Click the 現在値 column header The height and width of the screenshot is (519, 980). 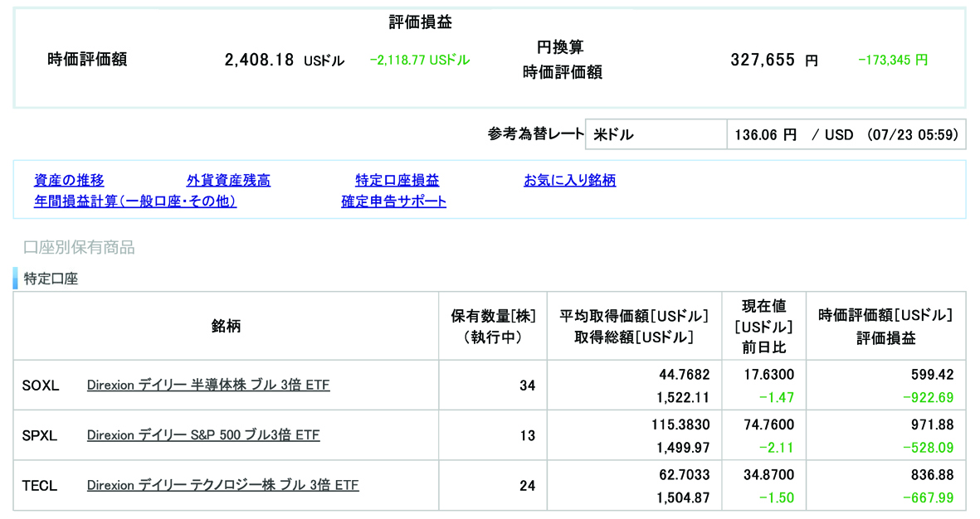pos(763,326)
